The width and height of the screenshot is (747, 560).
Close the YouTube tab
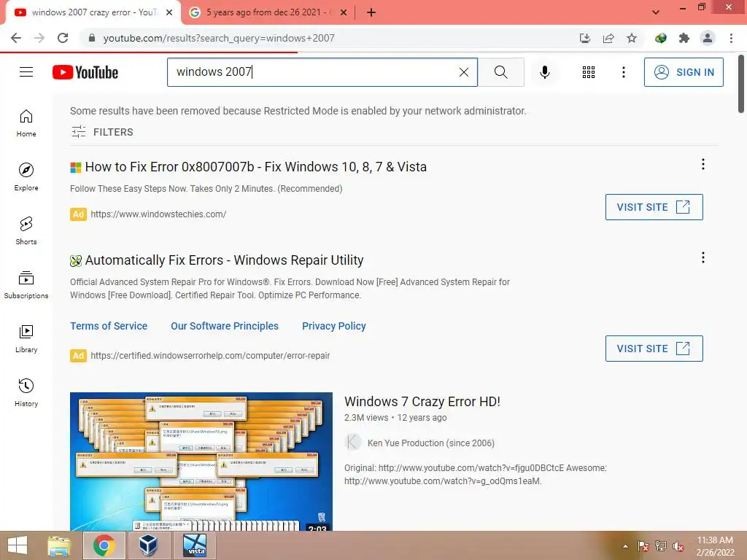pos(169,12)
